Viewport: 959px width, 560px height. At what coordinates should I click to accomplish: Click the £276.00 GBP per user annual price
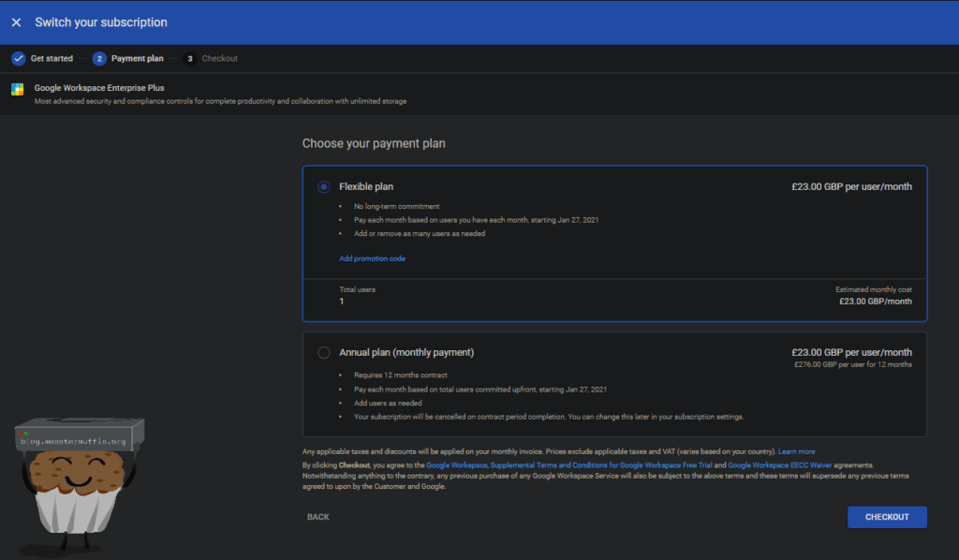pos(851,364)
